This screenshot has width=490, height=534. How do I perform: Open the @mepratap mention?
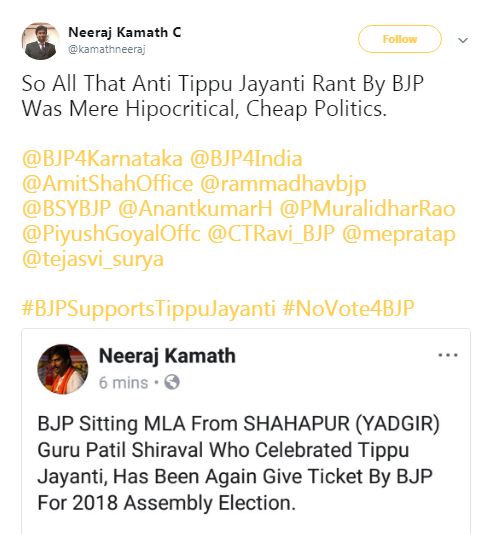pos(398,235)
